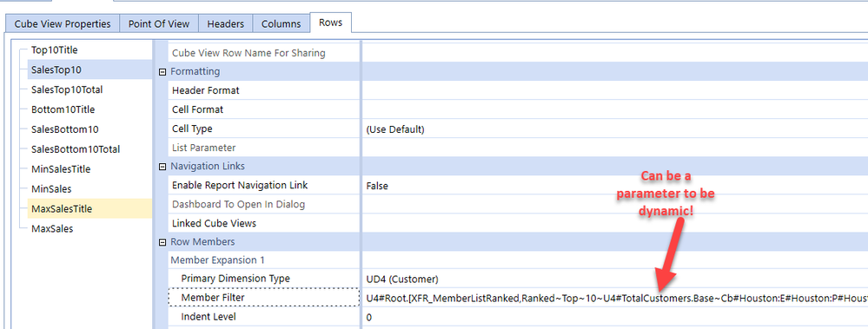Click the Indent Level value 0
Viewport: 868px width, 329px height.
tap(614, 317)
